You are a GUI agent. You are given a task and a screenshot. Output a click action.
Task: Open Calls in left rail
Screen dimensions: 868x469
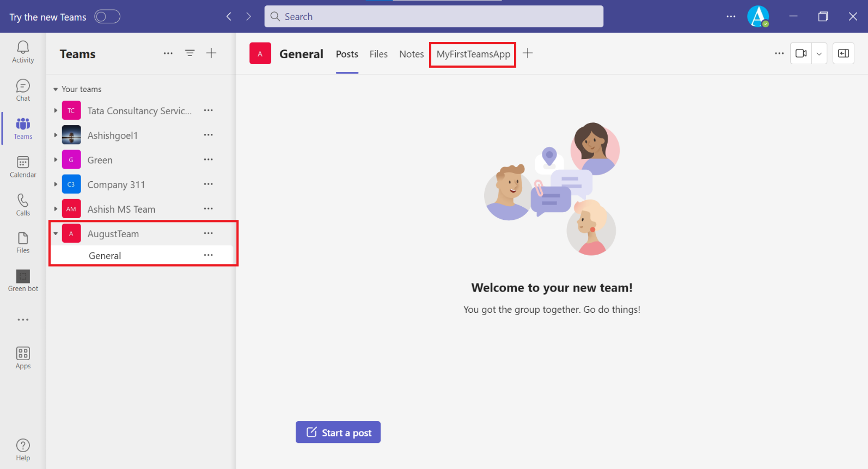point(23,205)
